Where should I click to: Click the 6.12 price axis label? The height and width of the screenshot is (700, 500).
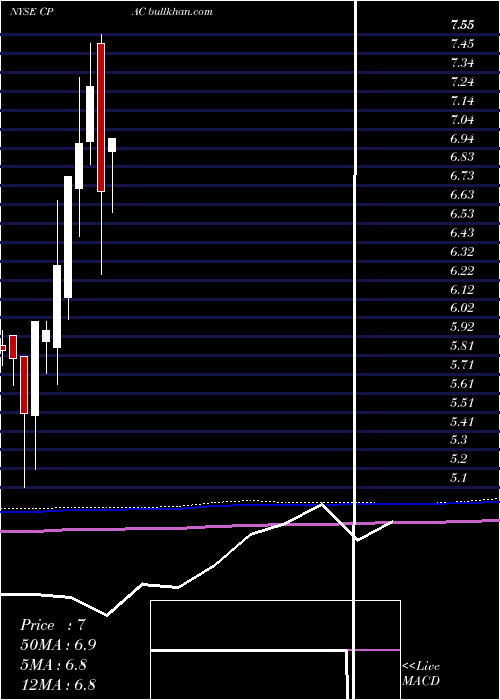click(462, 289)
